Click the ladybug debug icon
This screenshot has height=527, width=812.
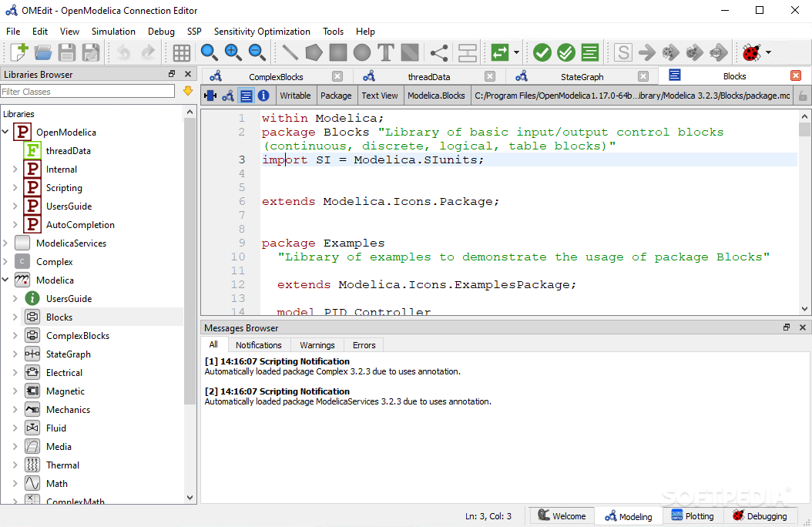[x=751, y=52]
